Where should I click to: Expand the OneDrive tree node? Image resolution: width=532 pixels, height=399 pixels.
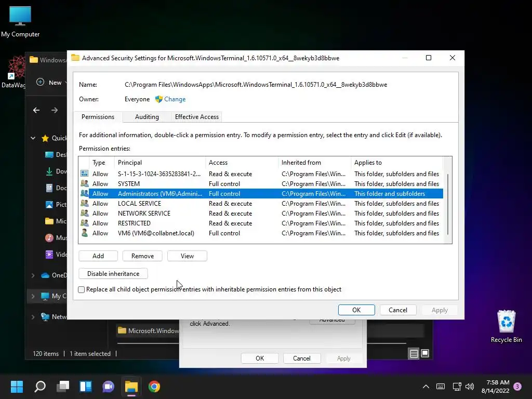coord(33,275)
